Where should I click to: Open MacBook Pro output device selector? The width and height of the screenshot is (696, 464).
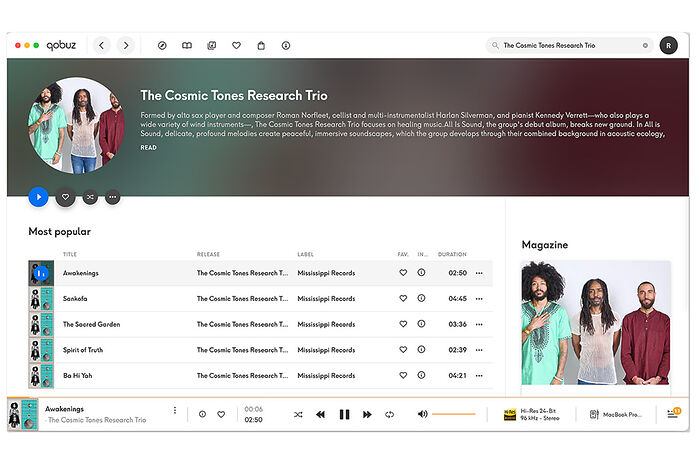(x=615, y=414)
